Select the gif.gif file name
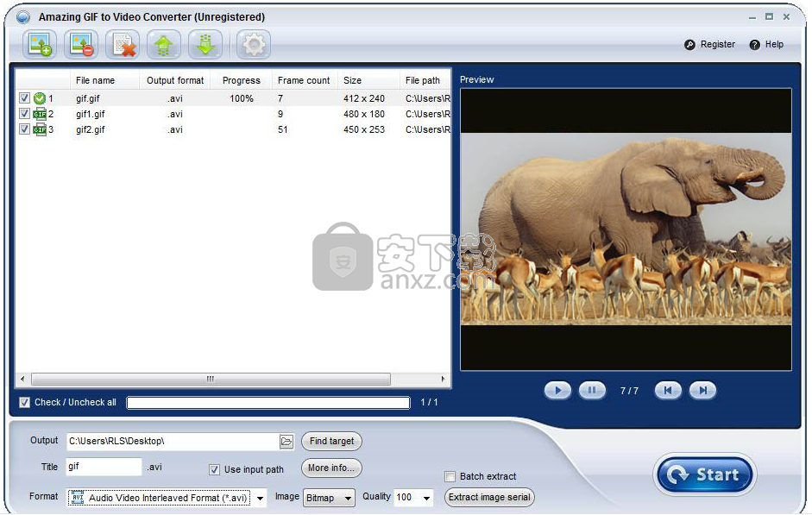 [87, 98]
